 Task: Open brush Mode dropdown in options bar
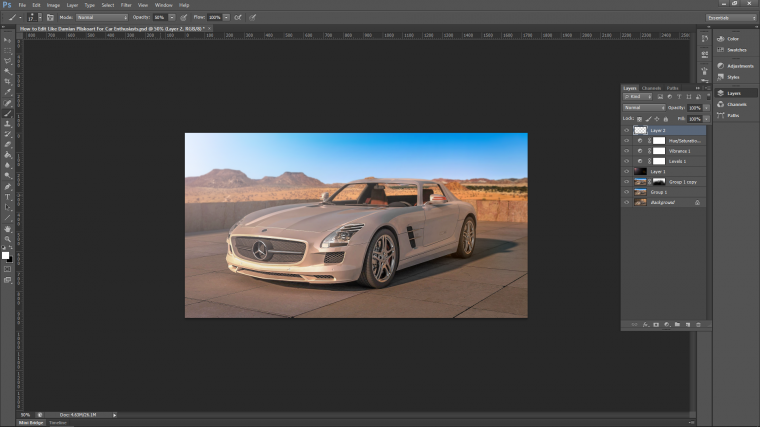(102, 17)
